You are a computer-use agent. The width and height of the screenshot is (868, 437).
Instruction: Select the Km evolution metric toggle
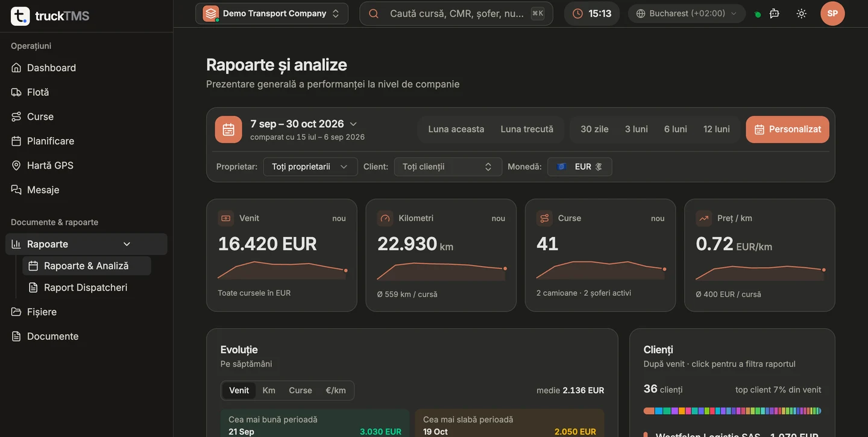click(x=269, y=391)
